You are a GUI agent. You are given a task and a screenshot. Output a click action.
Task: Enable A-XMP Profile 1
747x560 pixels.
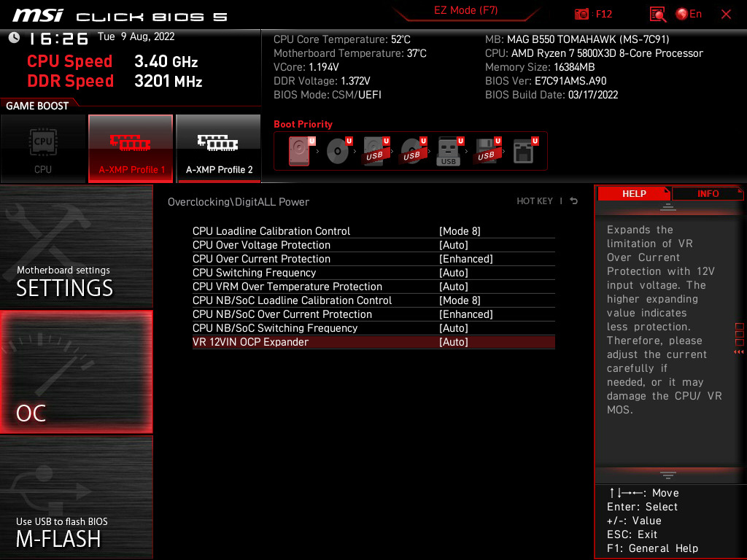pos(131,149)
